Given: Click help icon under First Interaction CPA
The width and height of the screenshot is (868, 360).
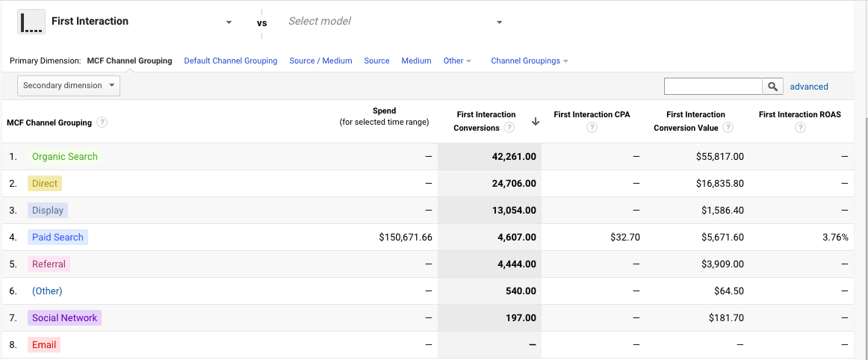Looking at the screenshot, I should pos(592,128).
